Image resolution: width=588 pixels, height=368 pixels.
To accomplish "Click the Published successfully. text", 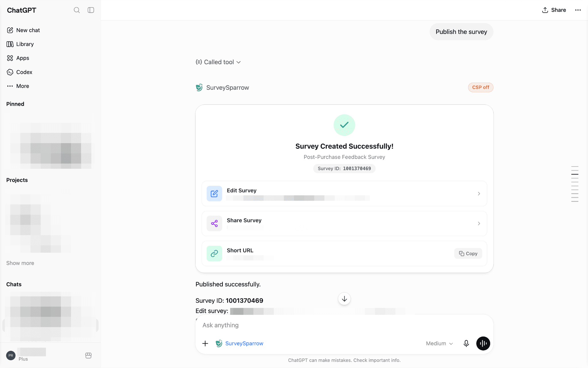I will tap(228, 284).
